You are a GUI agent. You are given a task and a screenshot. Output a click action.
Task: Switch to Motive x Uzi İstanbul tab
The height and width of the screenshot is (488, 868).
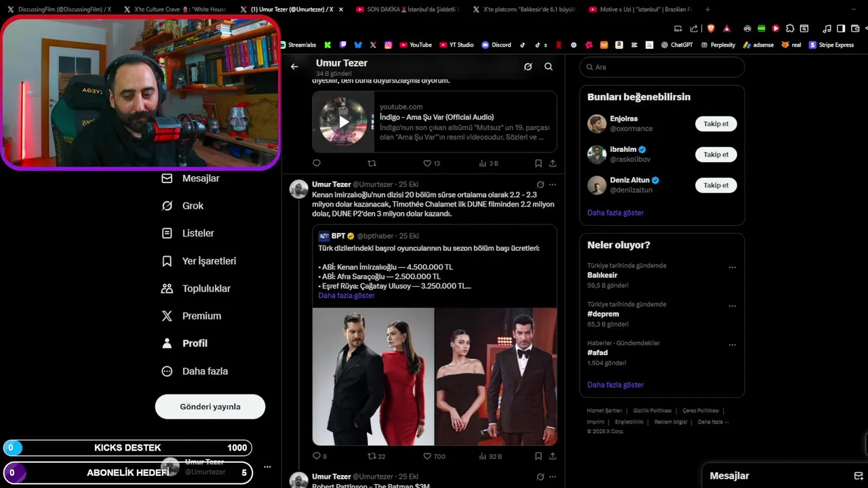click(639, 9)
